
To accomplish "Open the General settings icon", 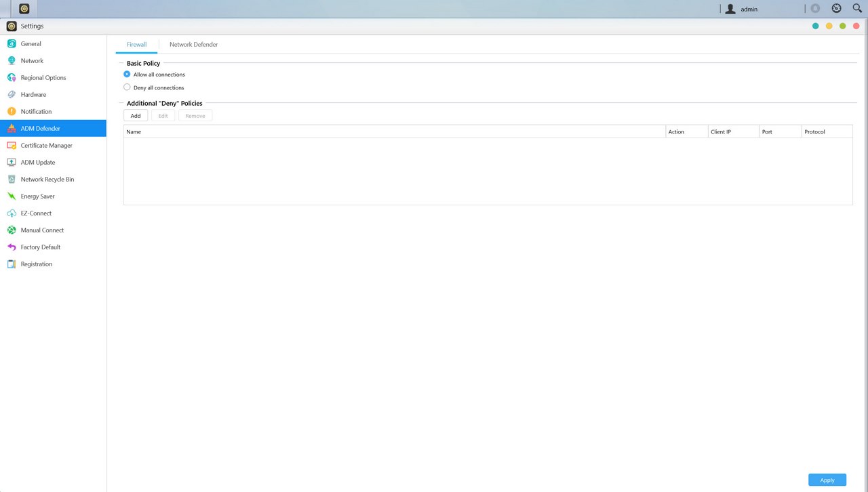I will coord(12,43).
